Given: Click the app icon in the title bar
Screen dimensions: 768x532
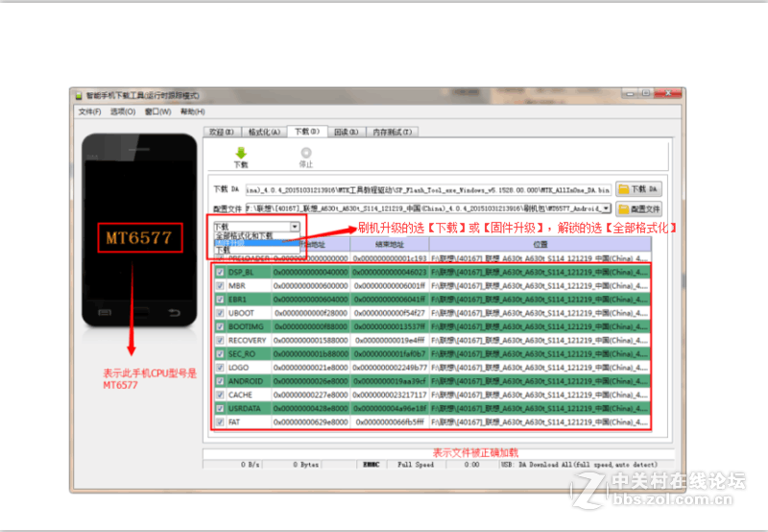Looking at the screenshot, I should pyautogui.click(x=79, y=95).
